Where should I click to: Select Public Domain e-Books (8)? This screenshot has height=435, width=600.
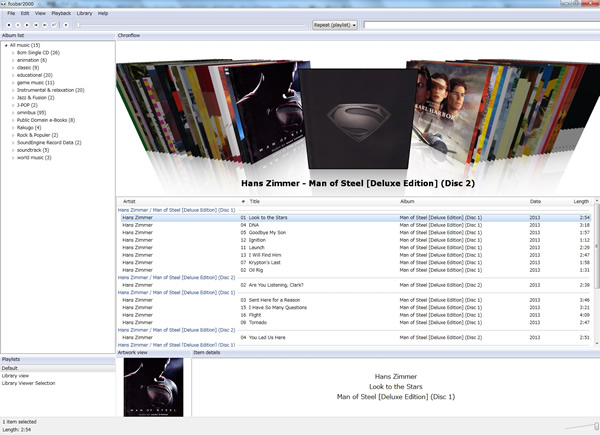coord(46,120)
